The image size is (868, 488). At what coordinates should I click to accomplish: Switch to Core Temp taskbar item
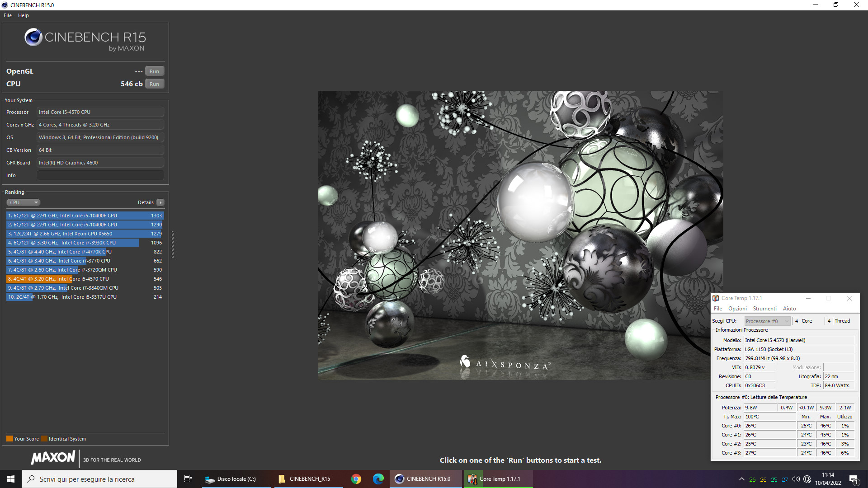(x=498, y=479)
